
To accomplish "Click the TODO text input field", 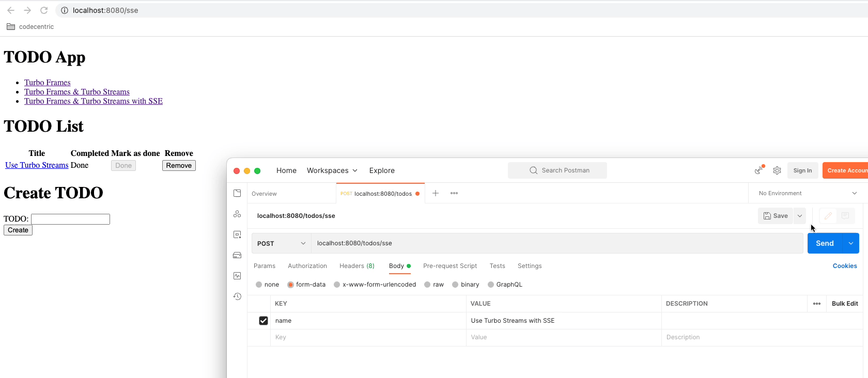I will pyautogui.click(x=70, y=219).
